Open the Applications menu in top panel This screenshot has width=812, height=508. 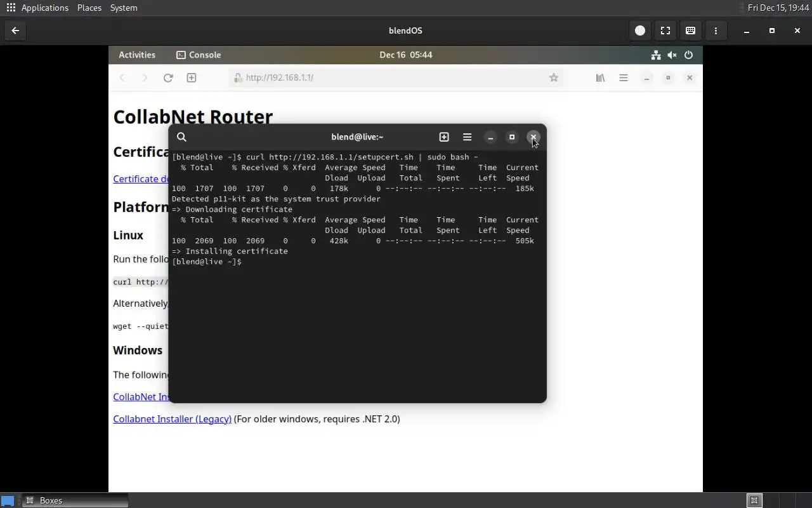pyautogui.click(x=37, y=8)
